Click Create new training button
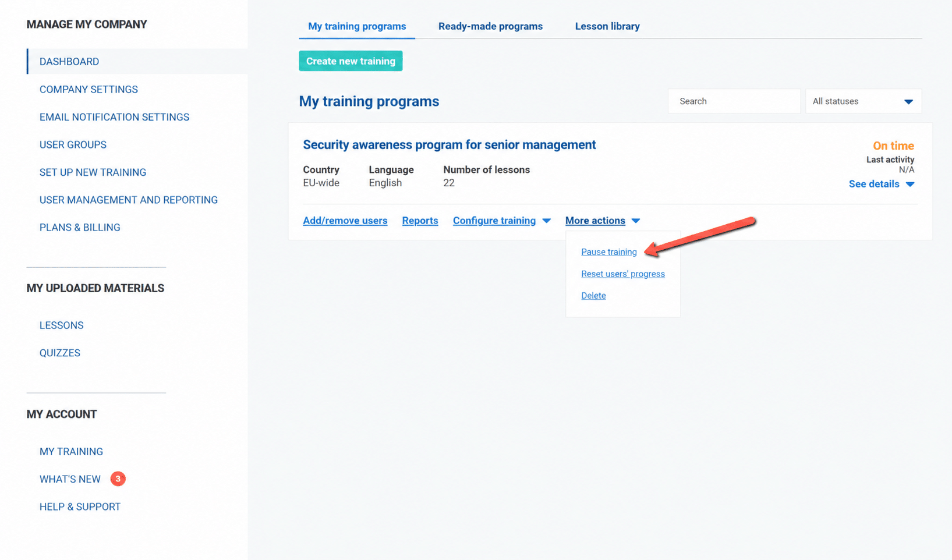This screenshot has height=560, width=952. pos(351,61)
